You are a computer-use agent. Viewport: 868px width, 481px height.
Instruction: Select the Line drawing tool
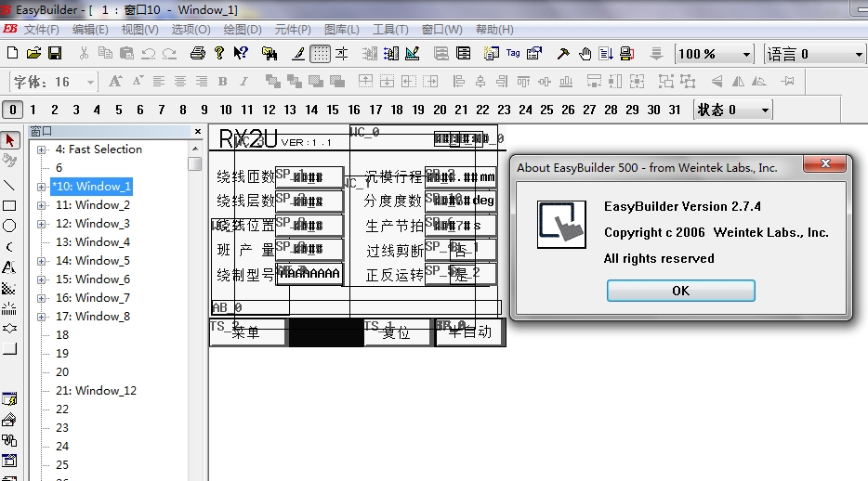click(x=9, y=185)
